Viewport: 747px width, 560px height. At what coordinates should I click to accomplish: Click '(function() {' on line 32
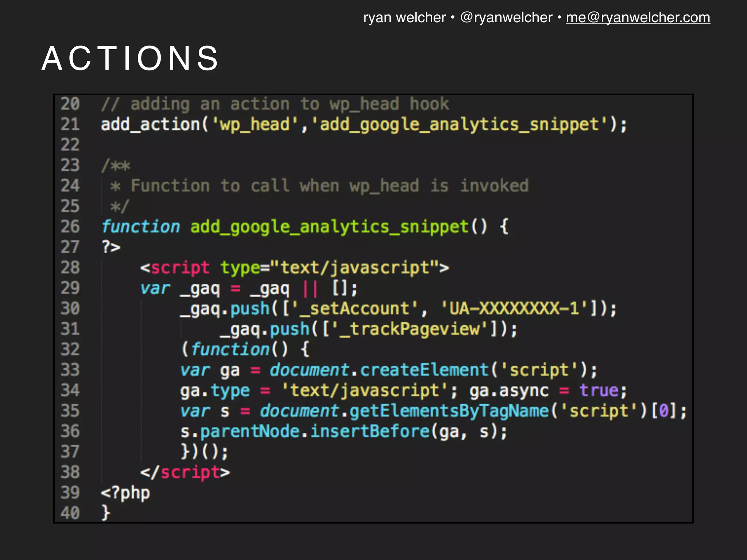coord(245,350)
